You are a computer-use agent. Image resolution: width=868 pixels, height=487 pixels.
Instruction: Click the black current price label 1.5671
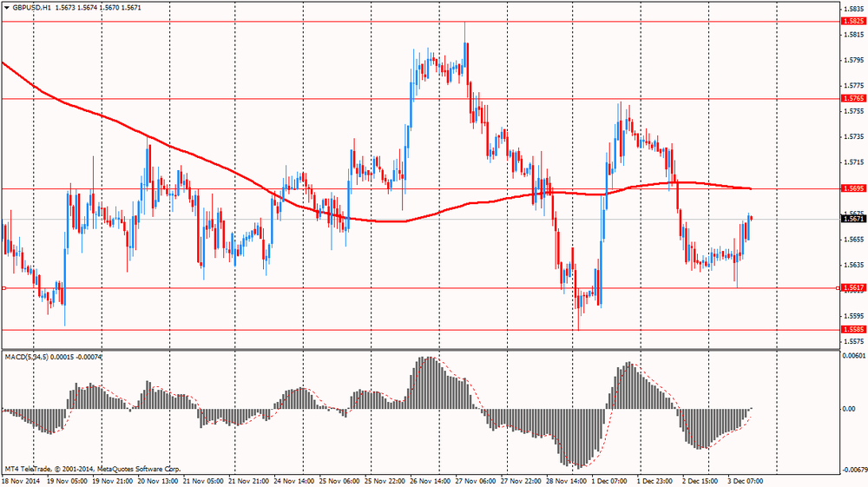tap(853, 219)
